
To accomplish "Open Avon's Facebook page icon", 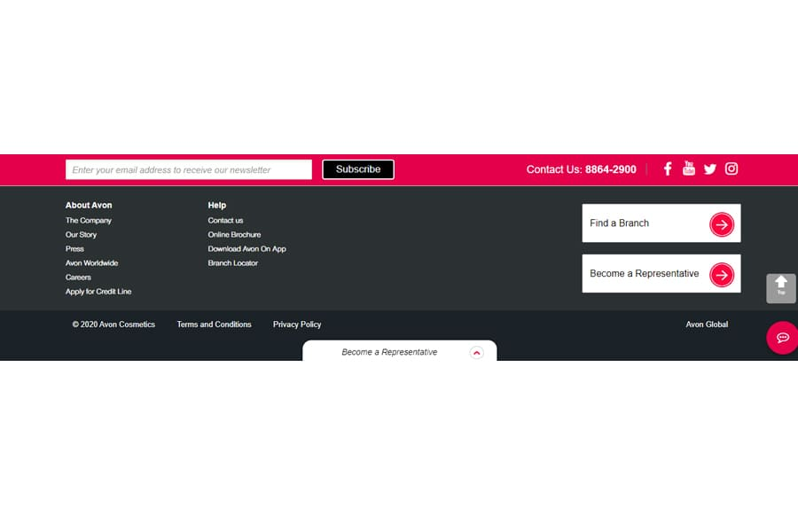I will point(668,168).
